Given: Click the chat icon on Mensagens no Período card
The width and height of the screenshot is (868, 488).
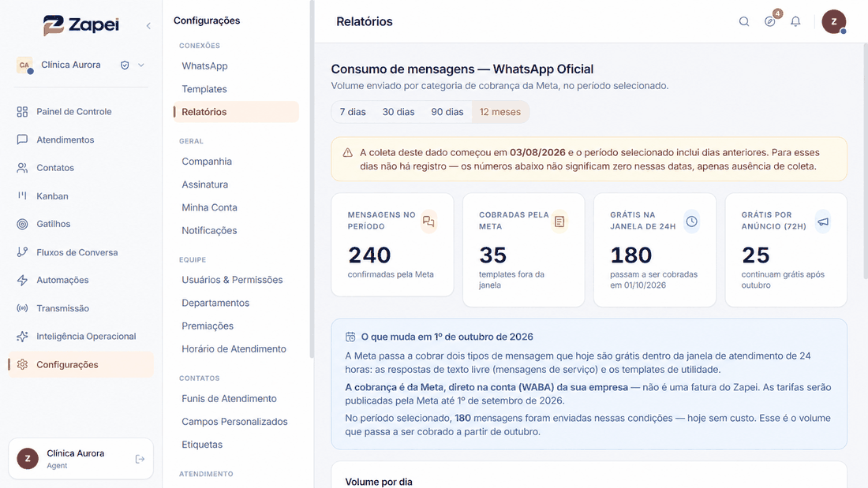Looking at the screenshot, I should (428, 222).
